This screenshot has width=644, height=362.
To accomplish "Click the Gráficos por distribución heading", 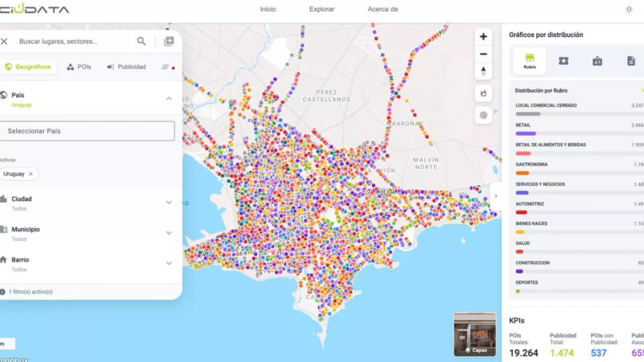I will (546, 35).
